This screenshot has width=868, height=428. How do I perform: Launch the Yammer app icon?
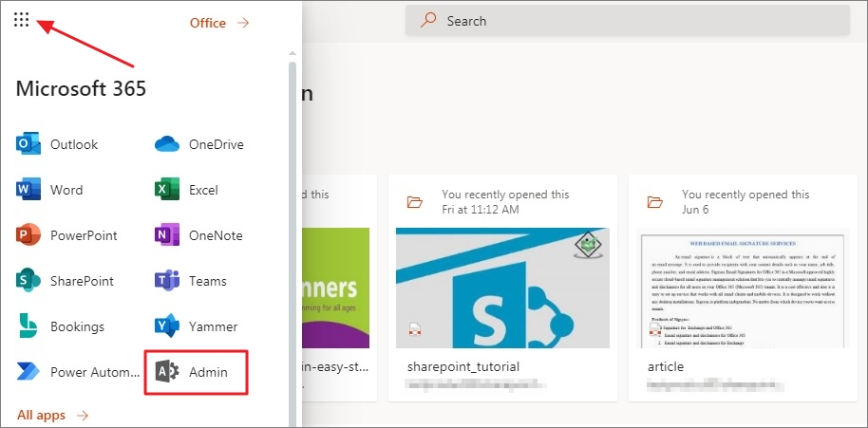[166, 326]
